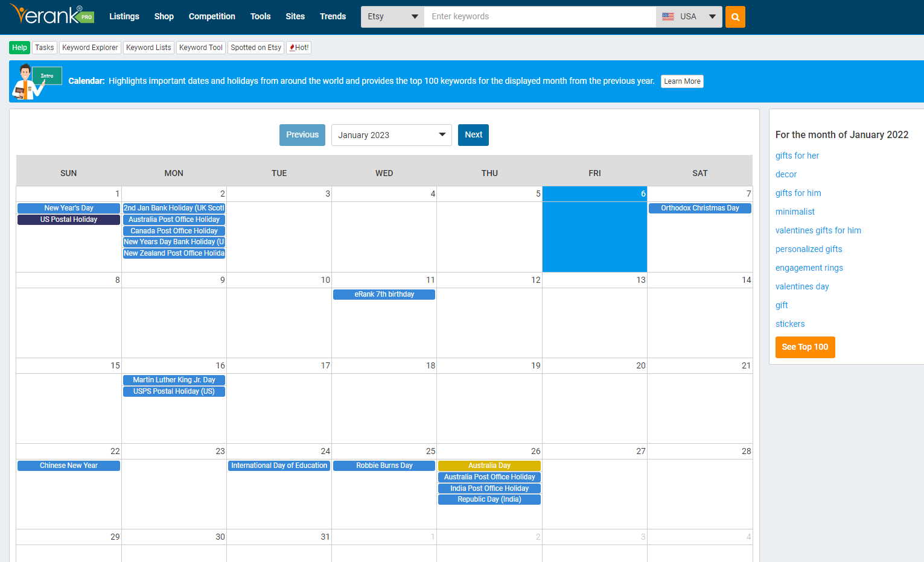Select the US Postal Holiday event

pos(69,219)
